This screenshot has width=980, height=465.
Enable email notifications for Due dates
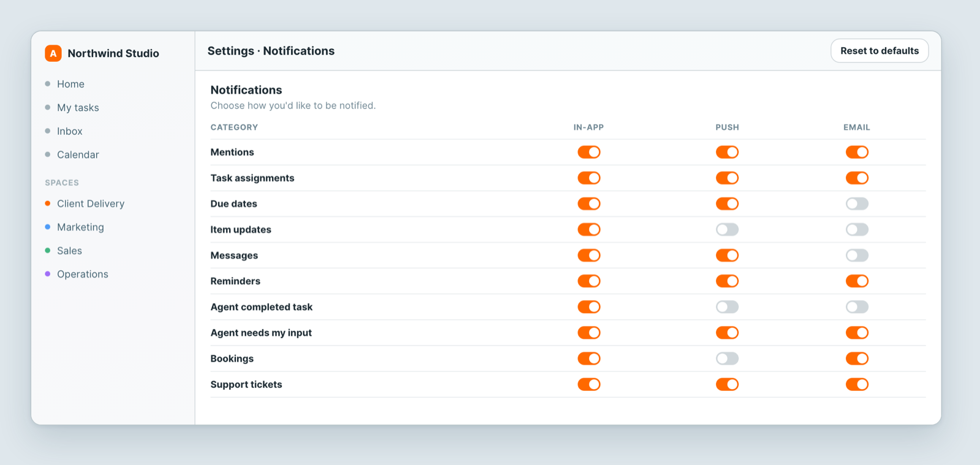pos(858,204)
